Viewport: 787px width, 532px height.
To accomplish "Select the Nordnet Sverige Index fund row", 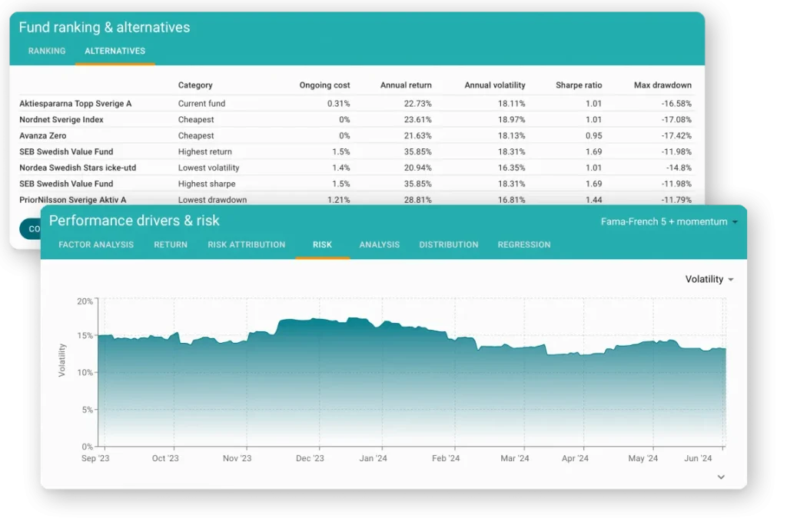I will [x=61, y=119].
